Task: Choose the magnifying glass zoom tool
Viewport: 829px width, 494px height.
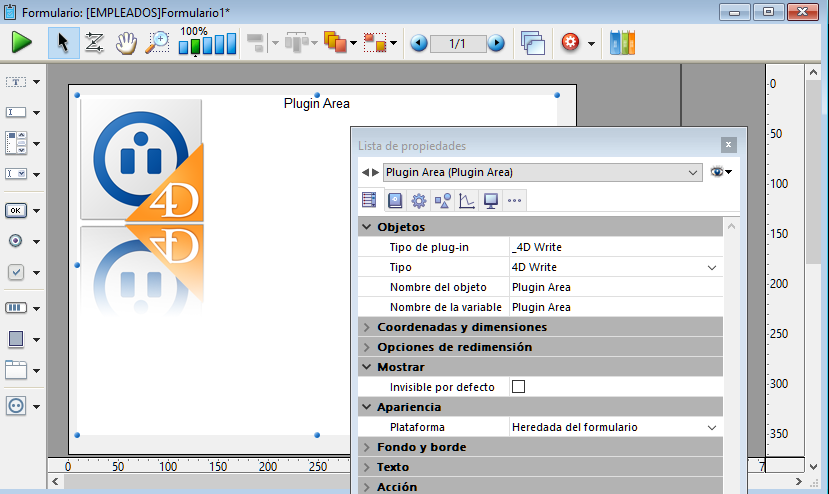Action: pos(157,43)
